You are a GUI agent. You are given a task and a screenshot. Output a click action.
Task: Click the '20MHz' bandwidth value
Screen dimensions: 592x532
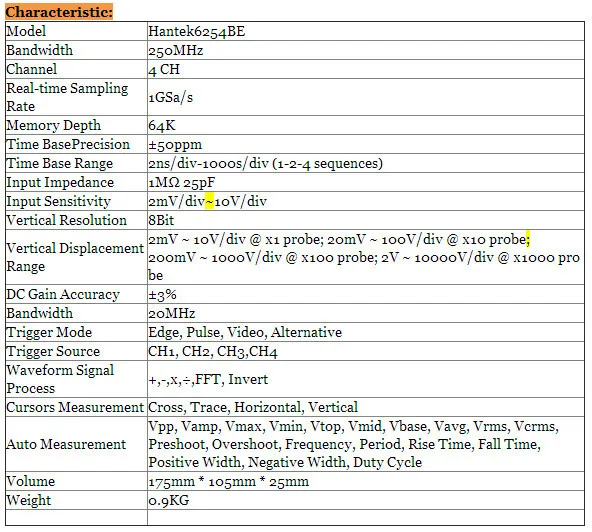click(x=172, y=313)
